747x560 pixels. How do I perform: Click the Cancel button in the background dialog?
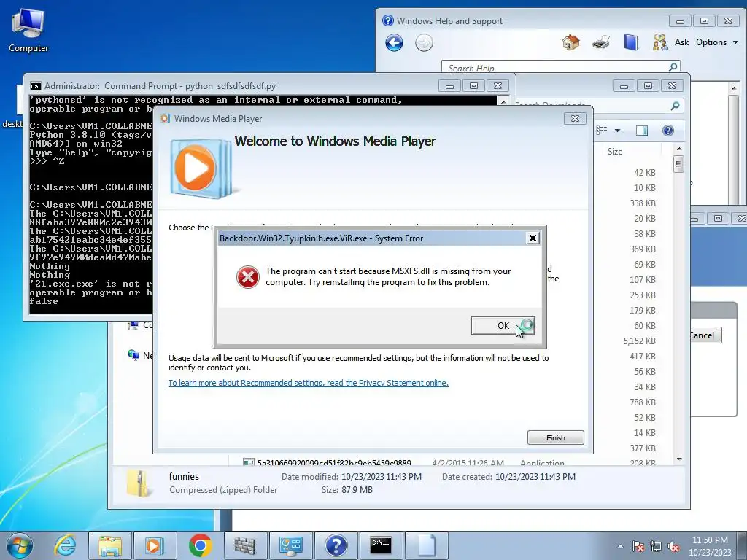point(705,335)
